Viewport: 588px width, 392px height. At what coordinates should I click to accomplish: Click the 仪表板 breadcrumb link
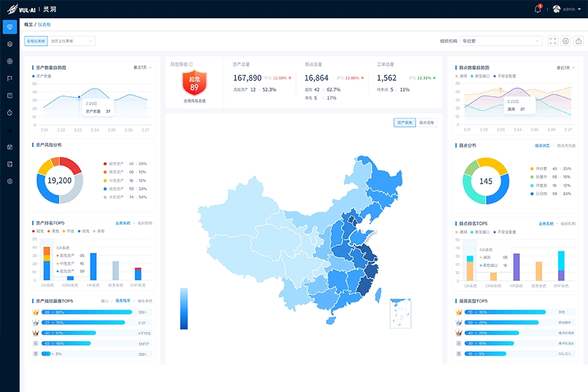click(x=44, y=25)
